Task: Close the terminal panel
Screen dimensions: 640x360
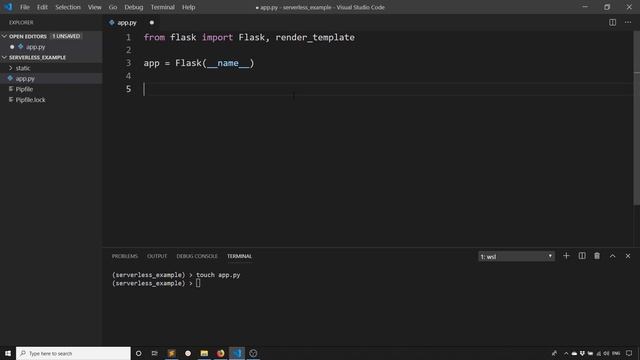Action: [628, 256]
